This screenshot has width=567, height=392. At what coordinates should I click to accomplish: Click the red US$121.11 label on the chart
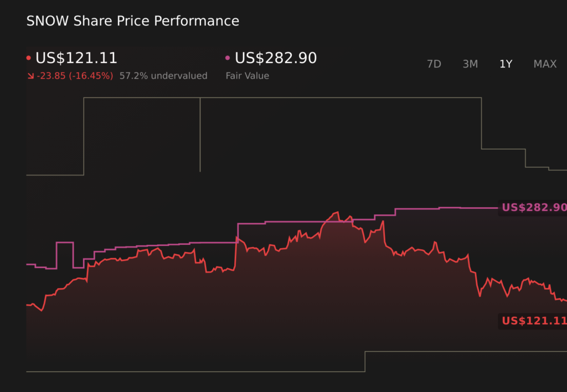coord(534,321)
